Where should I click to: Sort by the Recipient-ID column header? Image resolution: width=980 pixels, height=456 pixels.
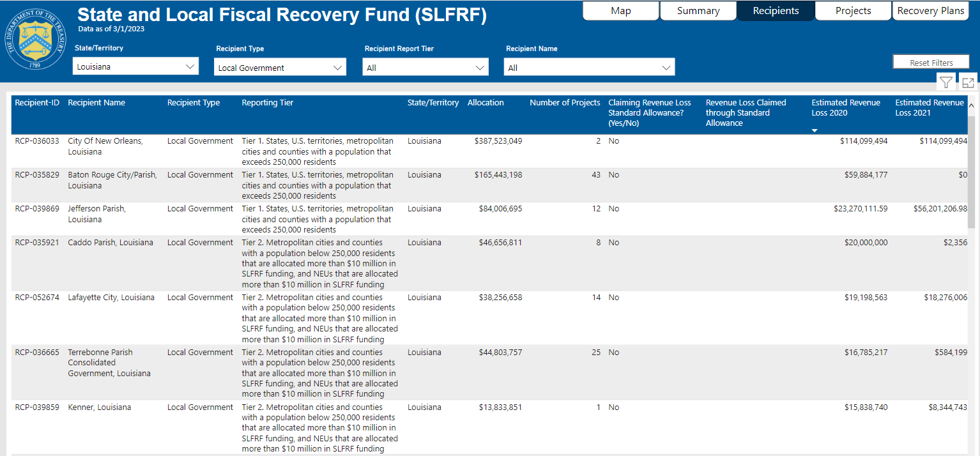click(x=37, y=102)
